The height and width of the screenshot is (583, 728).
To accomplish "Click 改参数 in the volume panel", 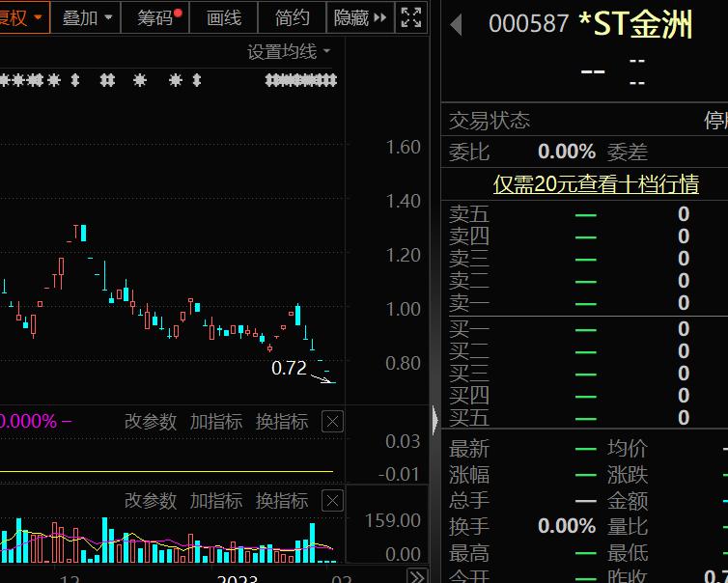I will 151,500.
